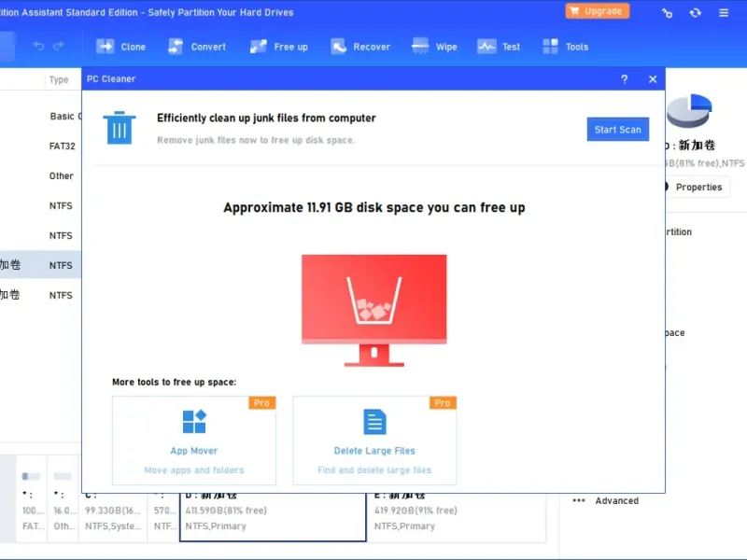
Task: Open the App Mover tool card
Action: (194, 441)
